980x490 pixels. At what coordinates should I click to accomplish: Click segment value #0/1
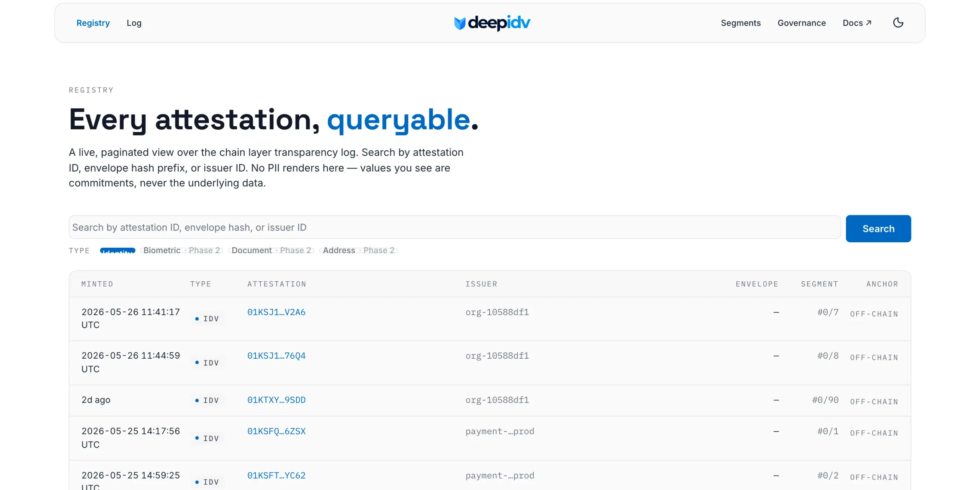coord(828,432)
